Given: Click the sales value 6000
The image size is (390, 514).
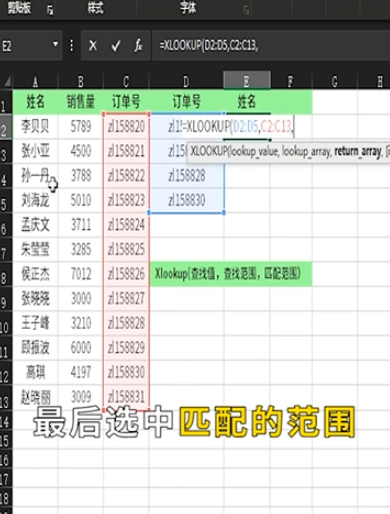Looking at the screenshot, I should click(81, 348).
